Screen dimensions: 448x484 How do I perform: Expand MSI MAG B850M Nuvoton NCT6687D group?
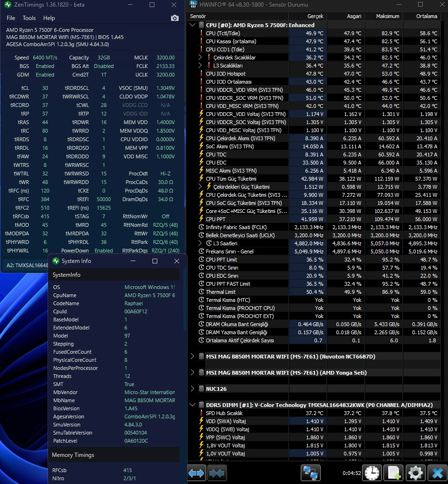pos(192,357)
